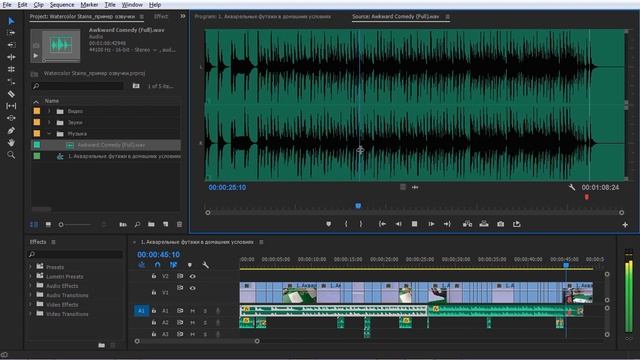Viewport: 640px width, 360px height.
Task: Select the Razor tool
Action: (x=11, y=94)
